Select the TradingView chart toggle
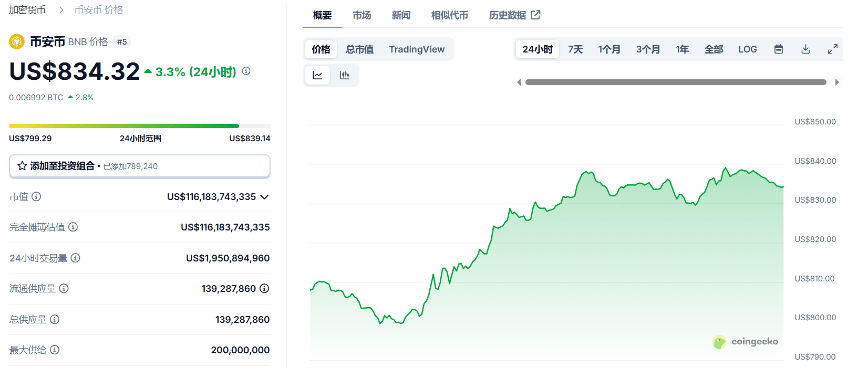Viewport: 868px width, 368px height. click(417, 49)
